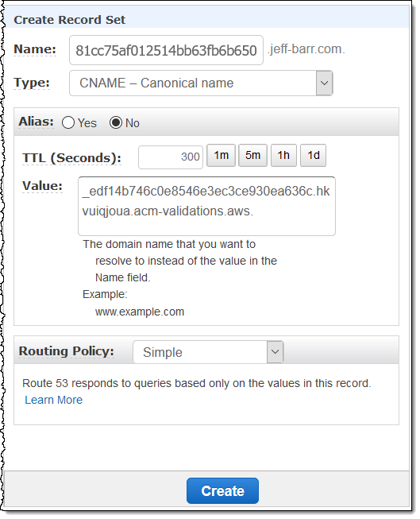This screenshot has width=420, height=519.
Task: Click the Alias label text
Action: pos(36,122)
